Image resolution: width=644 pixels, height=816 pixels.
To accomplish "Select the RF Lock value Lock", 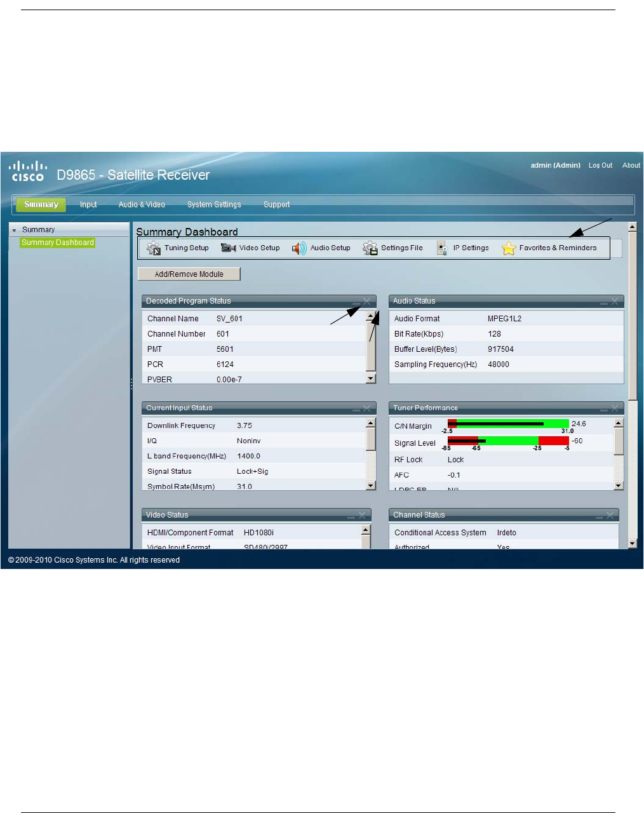I will [455, 460].
